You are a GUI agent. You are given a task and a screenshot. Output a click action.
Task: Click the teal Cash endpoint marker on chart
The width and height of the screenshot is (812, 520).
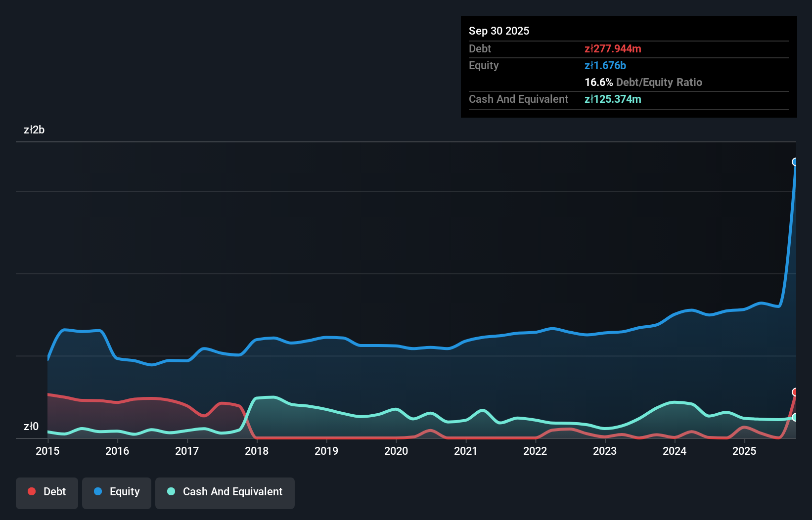click(x=795, y=417)
